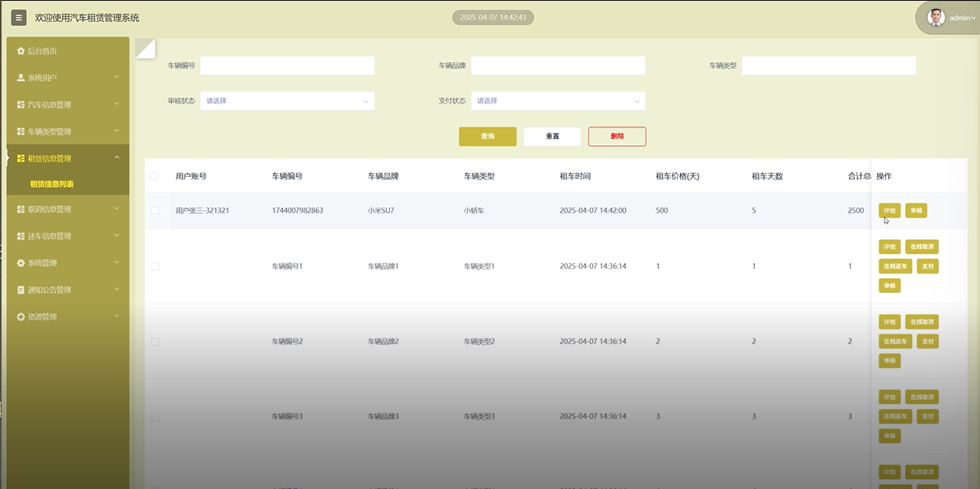Click the 租车时间 column header
The height and width of the screenshot is (489, 980).
click(575, 176)
